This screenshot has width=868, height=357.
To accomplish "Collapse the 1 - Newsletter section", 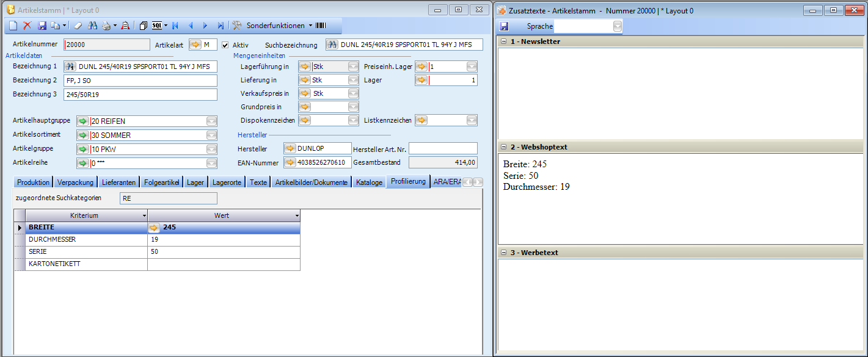I will pyautogui.click(x=504, y=41).
